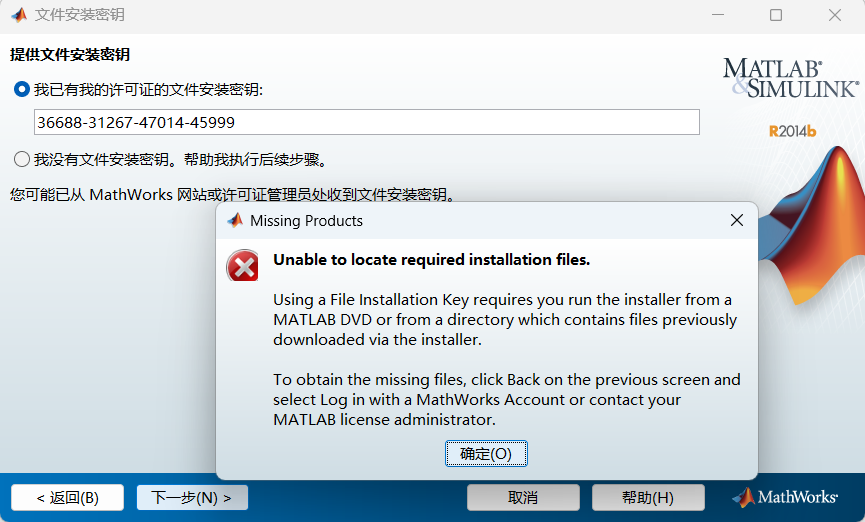The height and width of the screenshot is (522, 865).
Task: Click the MATLAB & Simulink logo
Action: pyautogui.click(x=790, y=78)
